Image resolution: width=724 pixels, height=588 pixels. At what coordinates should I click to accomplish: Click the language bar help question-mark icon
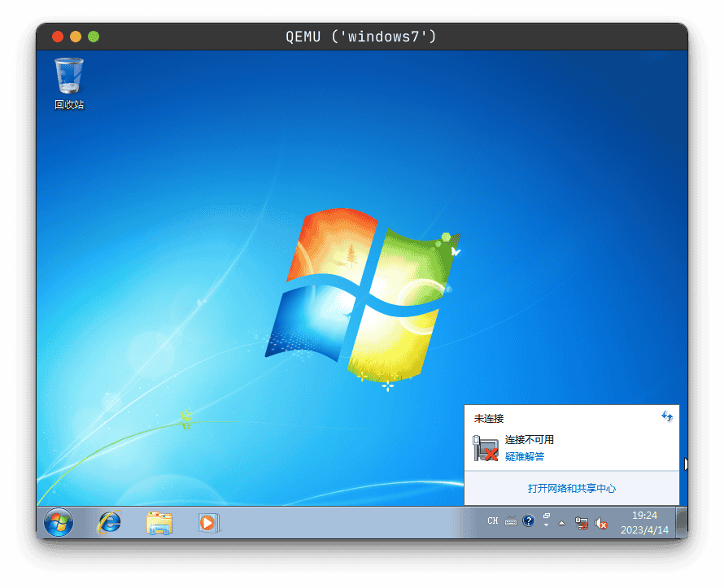coord(528,521)
